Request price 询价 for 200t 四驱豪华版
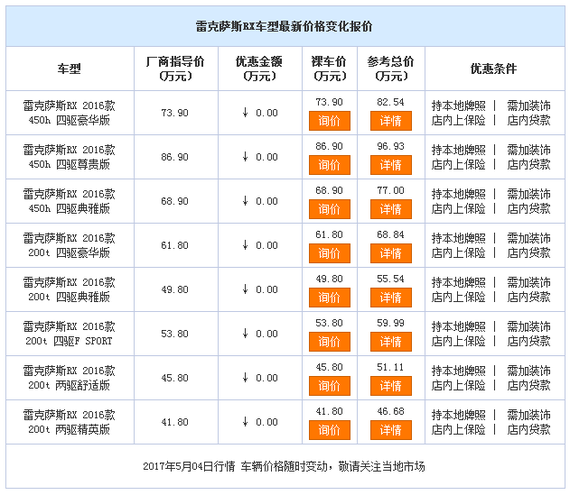This screenshot has width=570, height=495. (x=329, y=253)
